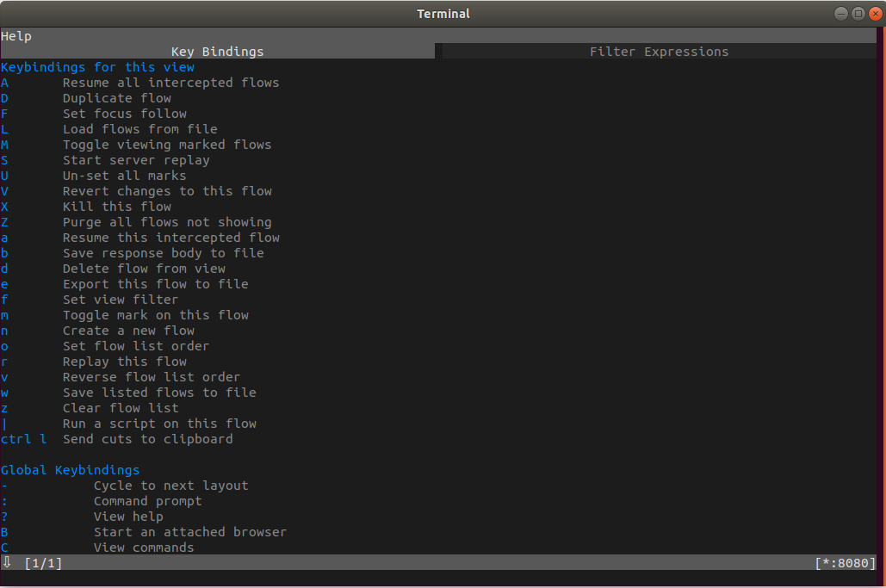Viewport: 886px width, 588px height.
Task: Select the "Replay this flow" binding
Action: coord(124,361)
